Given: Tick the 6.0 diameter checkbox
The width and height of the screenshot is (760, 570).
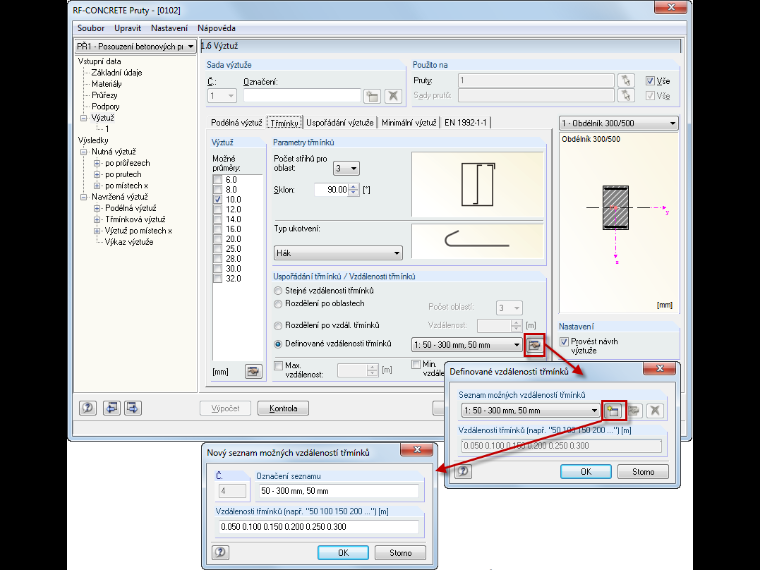Looking at the screenshot, I should pos(217,180).
